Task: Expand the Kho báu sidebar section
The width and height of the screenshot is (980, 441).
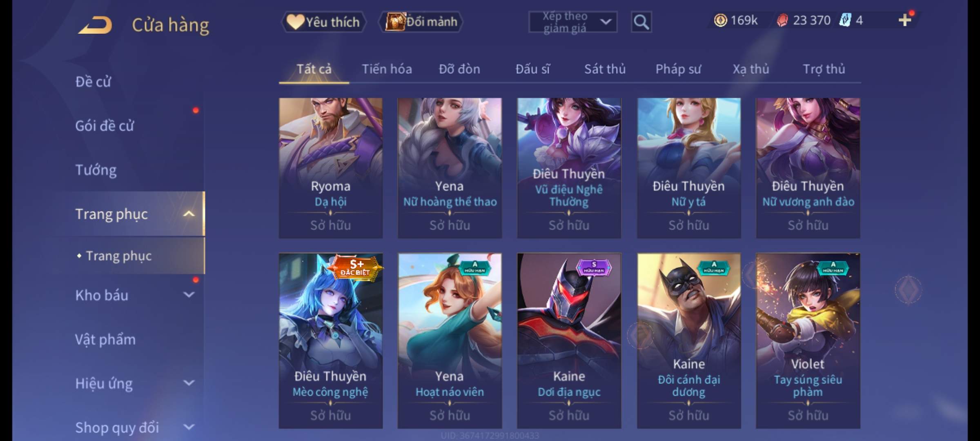Action: [189, 295]
